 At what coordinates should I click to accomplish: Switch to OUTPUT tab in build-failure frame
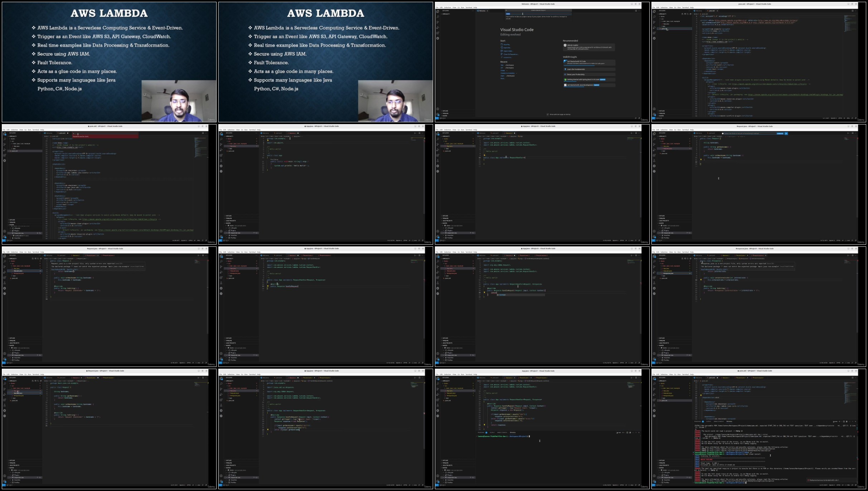(709, 422)
